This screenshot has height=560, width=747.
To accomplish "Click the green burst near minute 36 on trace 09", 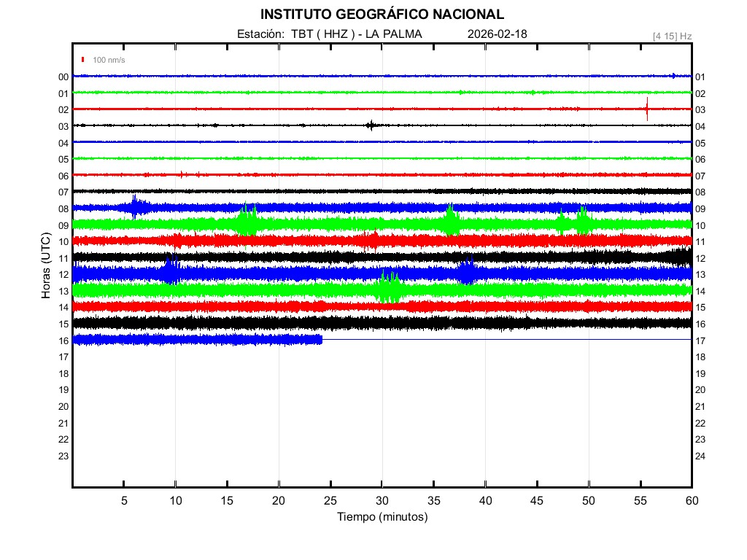I will [451, 222].
